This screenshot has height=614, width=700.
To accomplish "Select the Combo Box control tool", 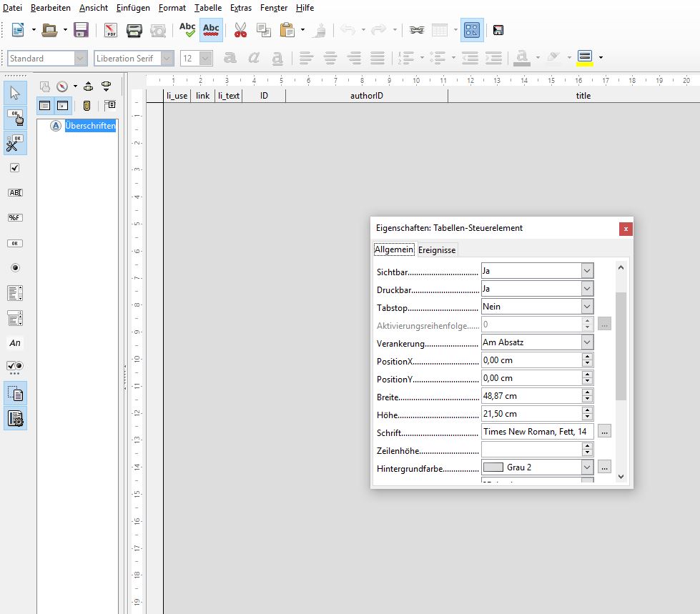I will click(x=15, y=318).
